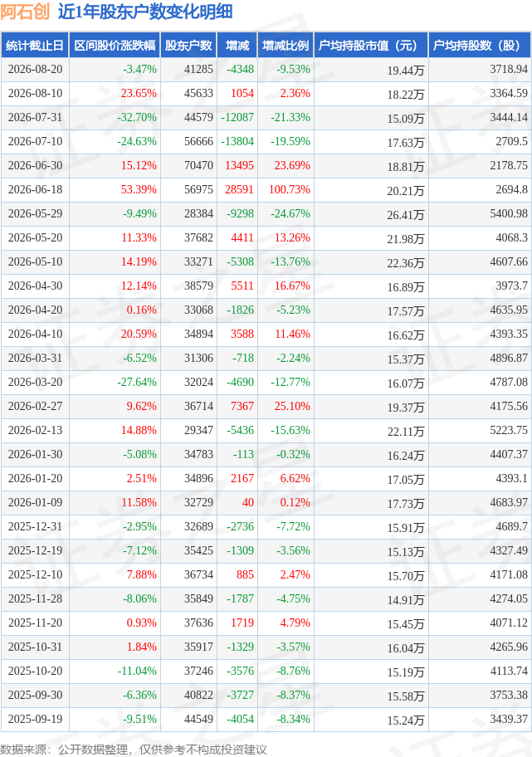This screenshot has width=532, height=757.
Task: Click the 增减 column header
Action: pos(237,46)
